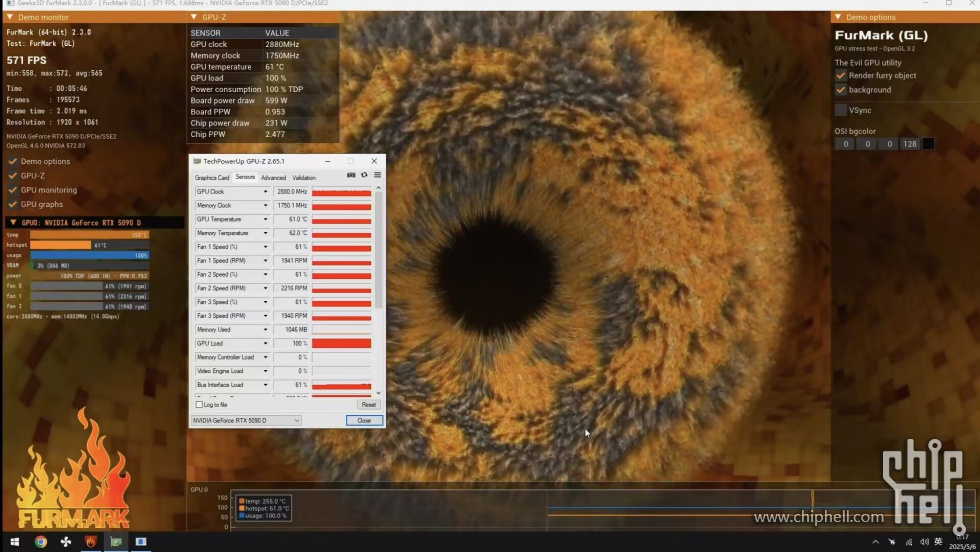Open the GPU Load sensor dropdown

click(x=265, y=343)
